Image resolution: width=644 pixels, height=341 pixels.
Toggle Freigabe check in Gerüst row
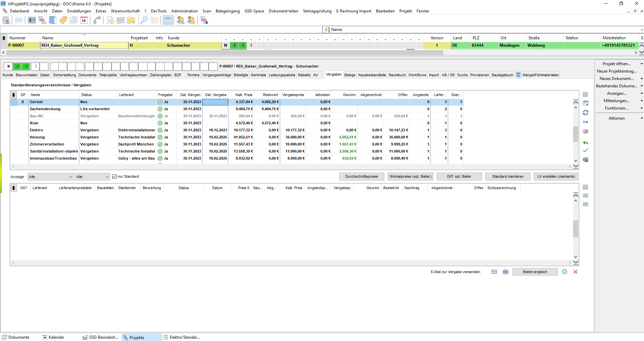[160, 102]
